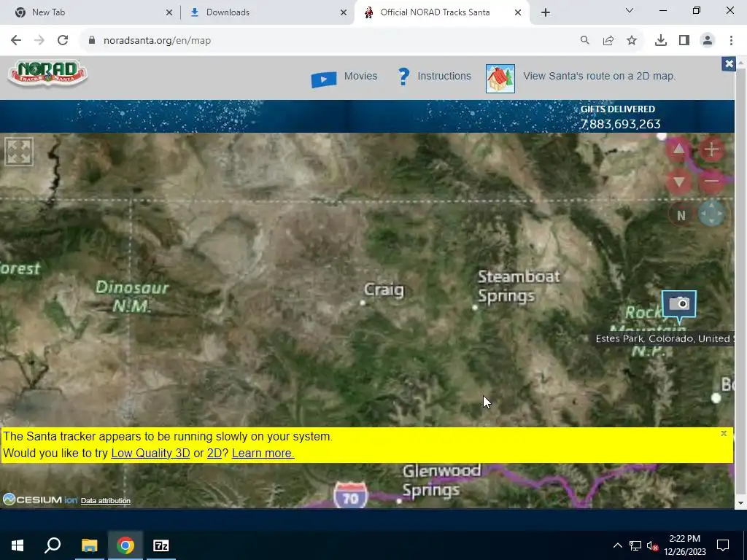Share this page icon
747x560 pixels.
pos(608,41)
